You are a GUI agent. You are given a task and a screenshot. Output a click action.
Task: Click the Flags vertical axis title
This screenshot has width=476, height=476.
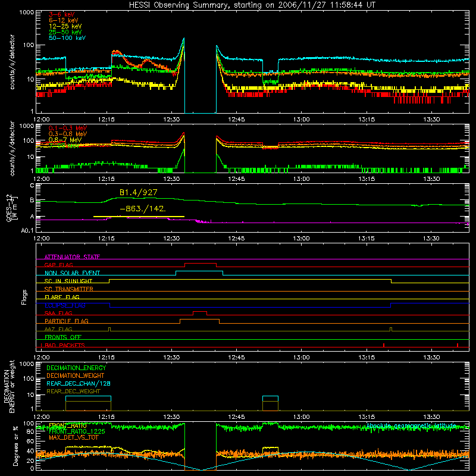[x=24, y=297]
